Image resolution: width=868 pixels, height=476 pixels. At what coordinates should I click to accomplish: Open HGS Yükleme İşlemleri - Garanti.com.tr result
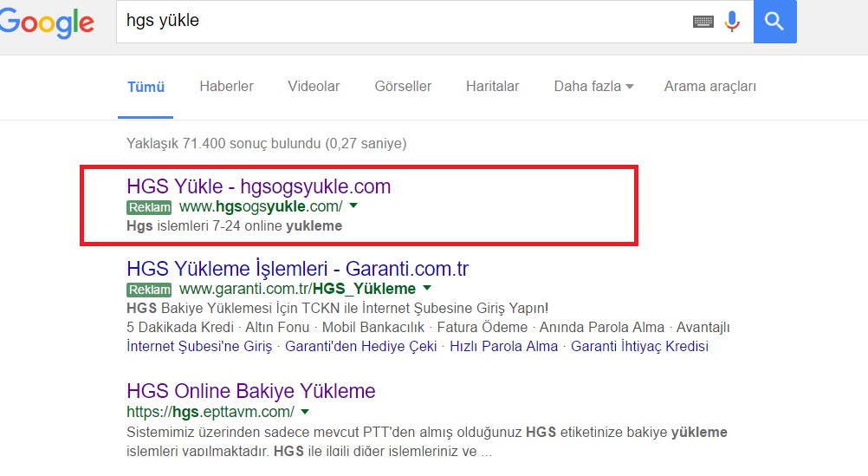(297, 269)
